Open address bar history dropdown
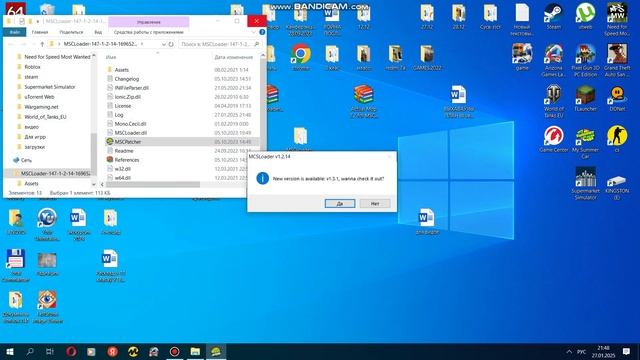Viewport: 640px width, 360px height. 164,44
